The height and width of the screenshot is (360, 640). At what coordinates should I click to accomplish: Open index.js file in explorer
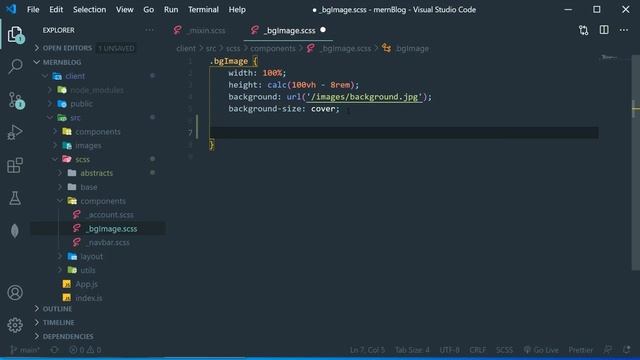pos(89,298)
